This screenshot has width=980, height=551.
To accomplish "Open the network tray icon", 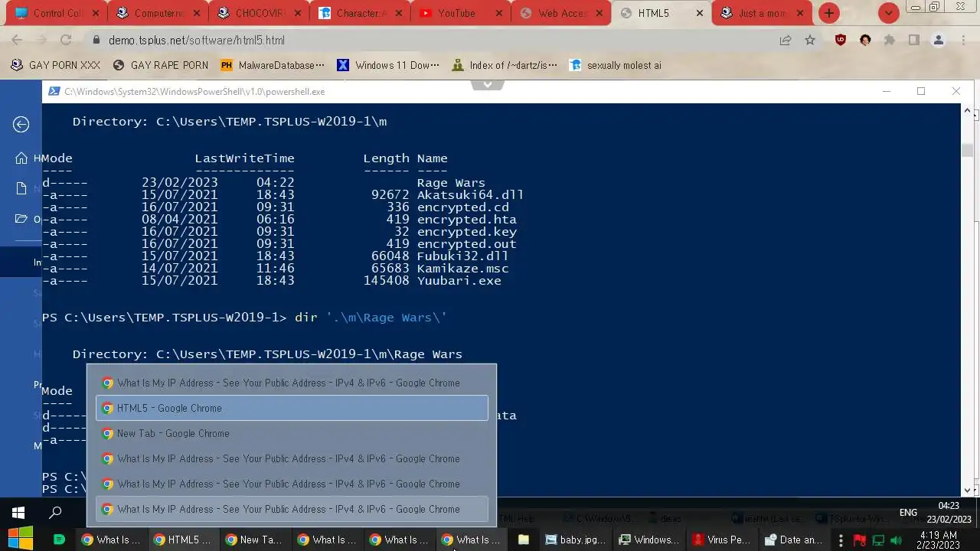I will (x=878, y=540).
